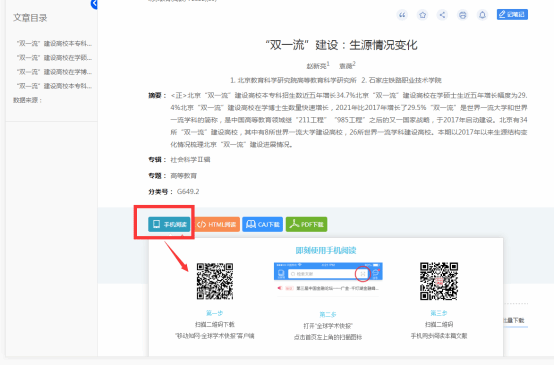
Task: Click the 第三步 label
Action: (x=439, y=313)
